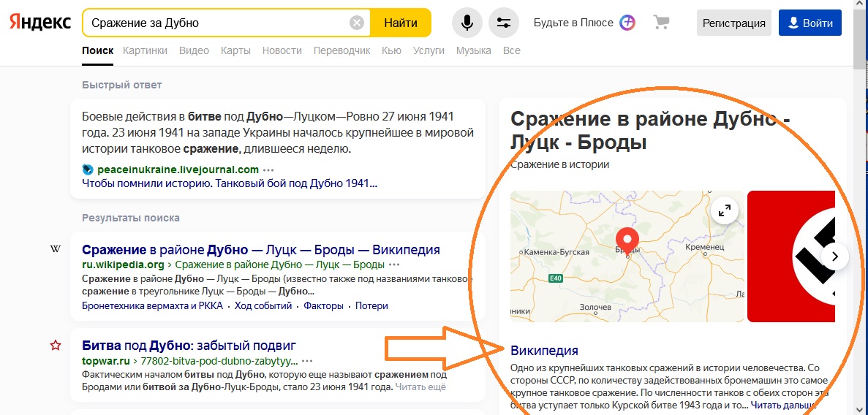Switch to the Видео tab
The width and height of the screenshot is (868, 415).
tap(195, 50)
